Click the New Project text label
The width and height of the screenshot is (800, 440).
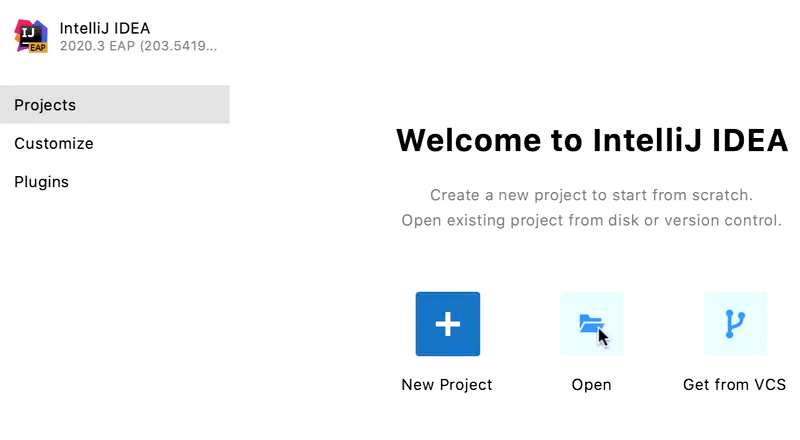point(447,385)
